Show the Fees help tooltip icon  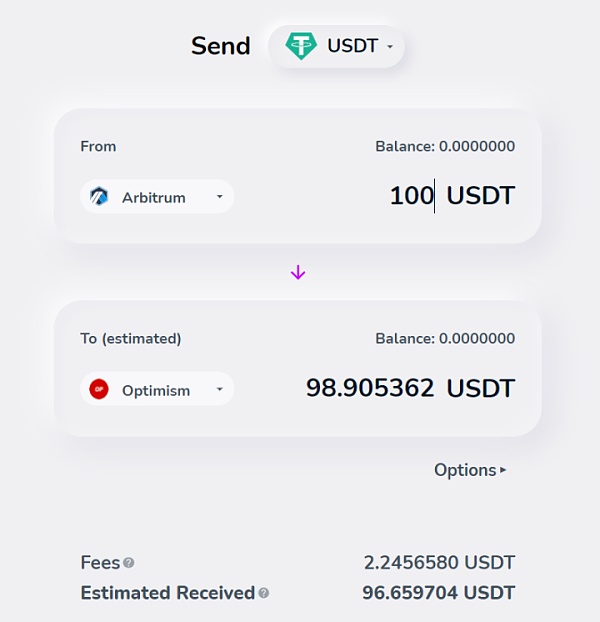click(129, 563)
